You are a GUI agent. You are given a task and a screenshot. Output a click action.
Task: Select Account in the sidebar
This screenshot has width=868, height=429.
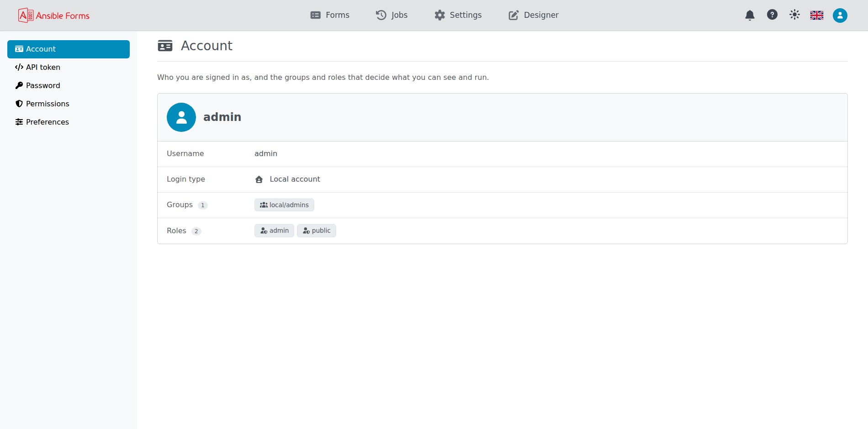click(69, 49)
